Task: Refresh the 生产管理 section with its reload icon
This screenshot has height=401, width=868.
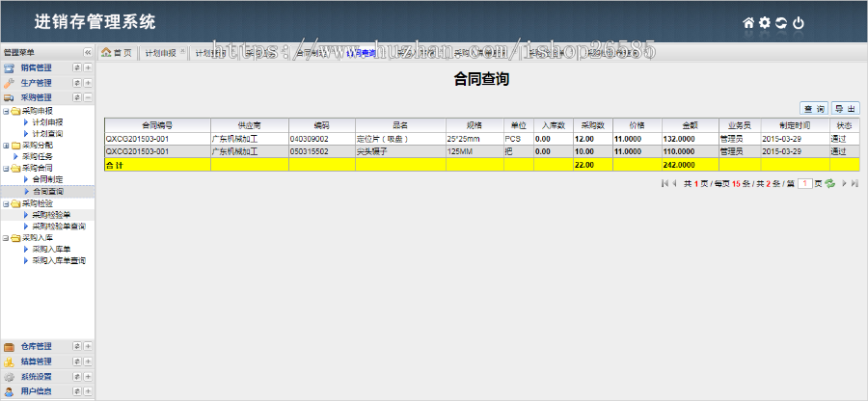Action: (x=77, y=83)
